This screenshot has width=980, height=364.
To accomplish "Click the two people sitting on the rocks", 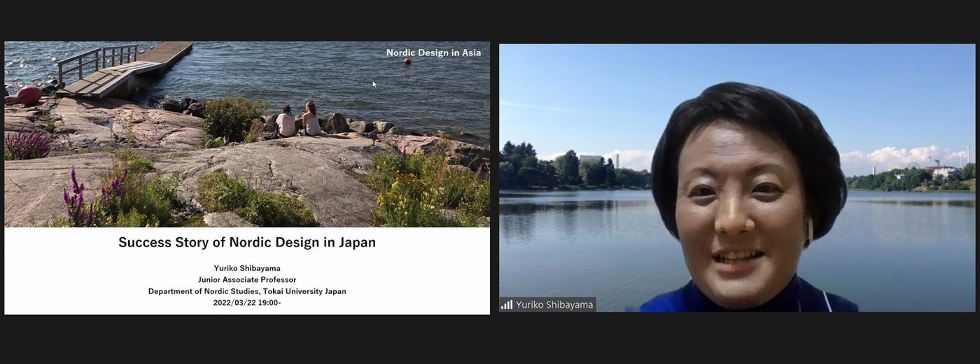I will [298, 120].
